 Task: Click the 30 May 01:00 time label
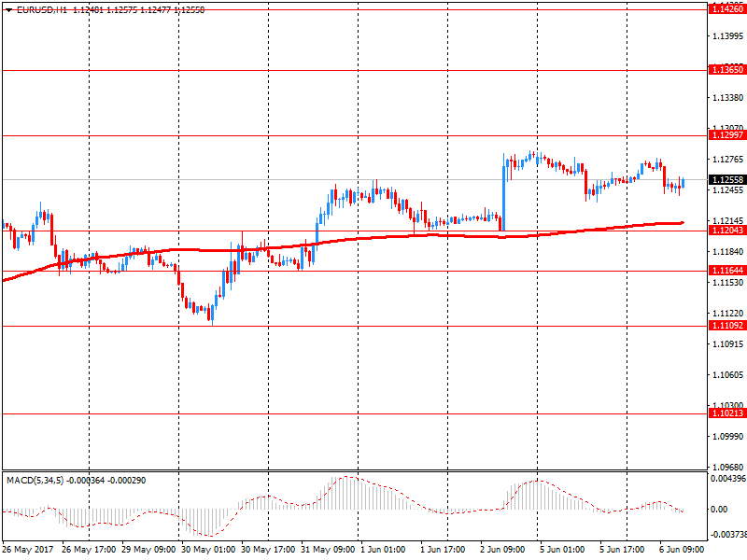208,550
